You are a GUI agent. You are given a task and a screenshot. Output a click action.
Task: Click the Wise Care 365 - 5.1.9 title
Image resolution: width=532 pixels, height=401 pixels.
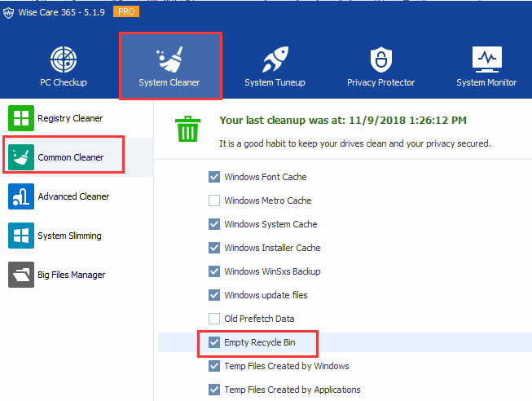[x=61, y=12]
